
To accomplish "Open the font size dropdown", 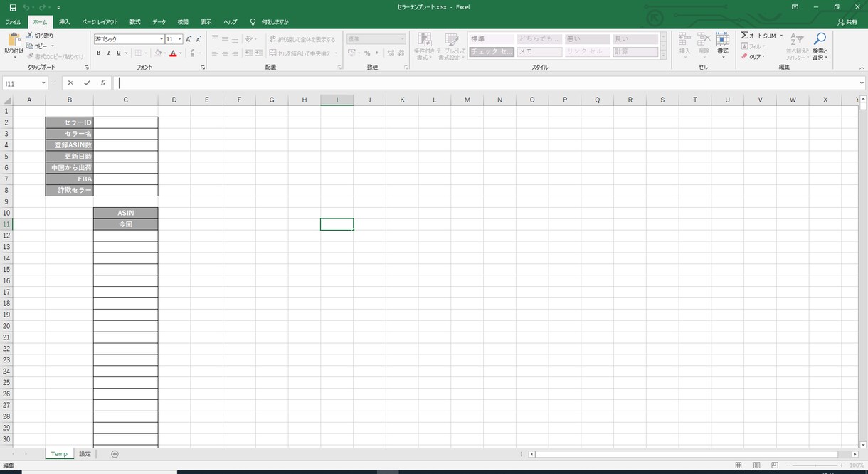I will (x=180, y=39).
